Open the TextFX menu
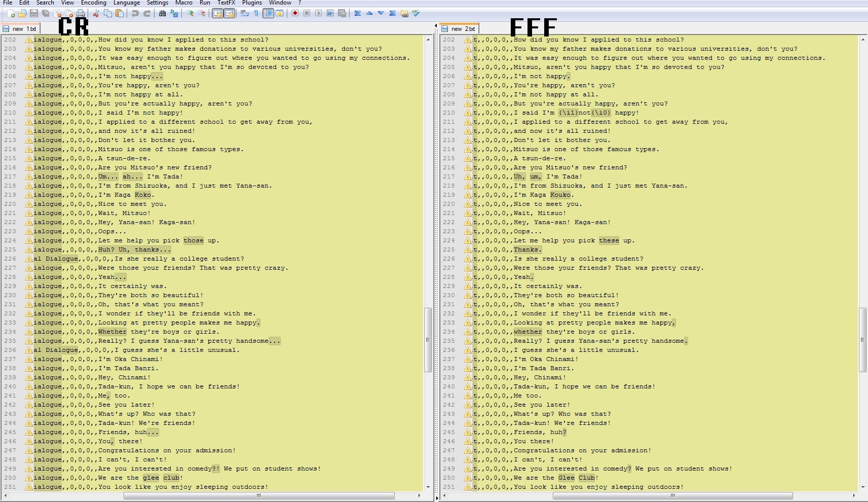868x502 pixels. tap(227, 3)
